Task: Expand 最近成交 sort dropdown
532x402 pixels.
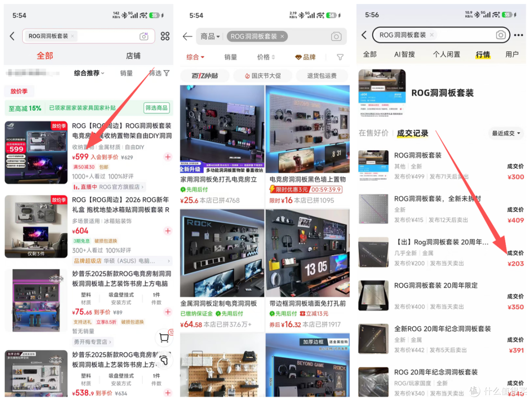Action: 506,133
